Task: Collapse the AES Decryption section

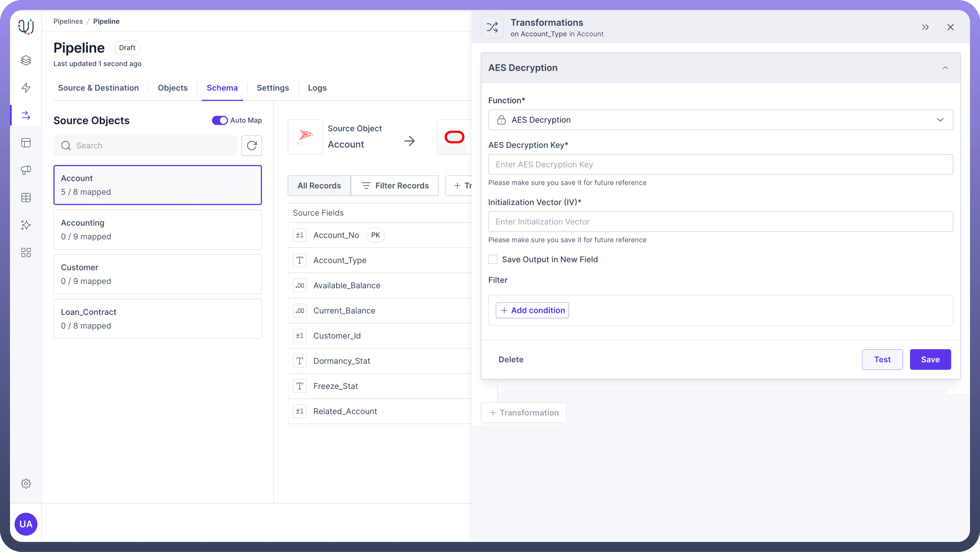Action: coord(945,68)
